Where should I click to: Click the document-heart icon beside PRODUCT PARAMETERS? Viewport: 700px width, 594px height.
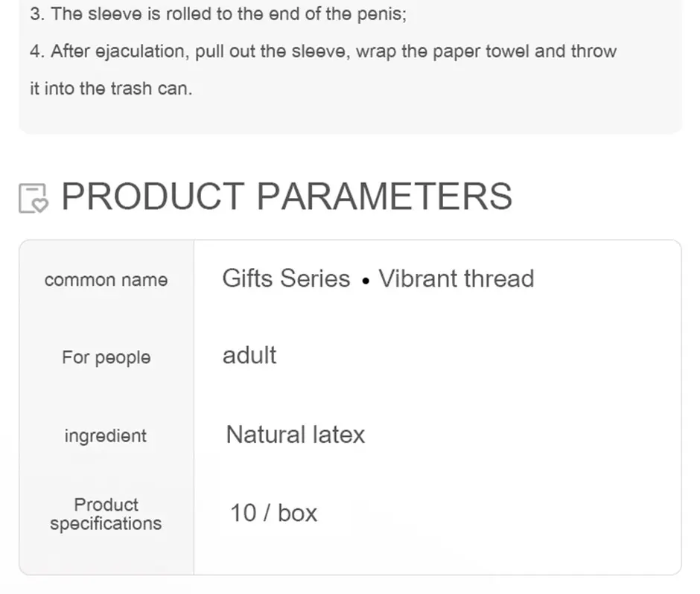33,198
